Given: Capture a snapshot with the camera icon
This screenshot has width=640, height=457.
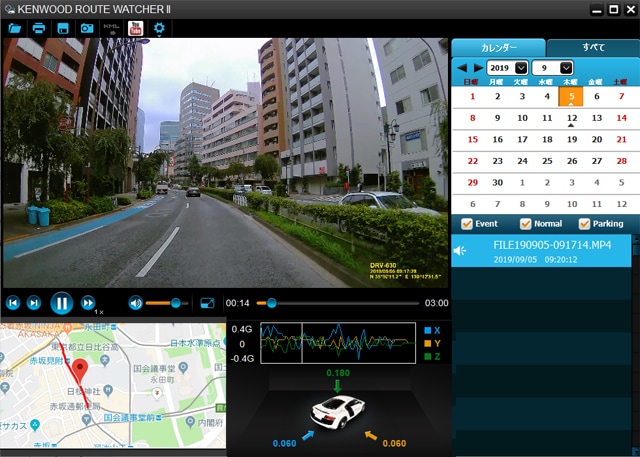Looking at the screenshot, I should click(86, 28).
